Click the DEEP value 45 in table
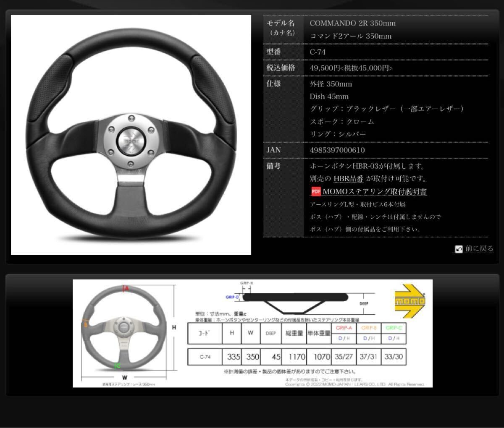The height and width of the screenshot is (428, 504). tap(271, 357)
